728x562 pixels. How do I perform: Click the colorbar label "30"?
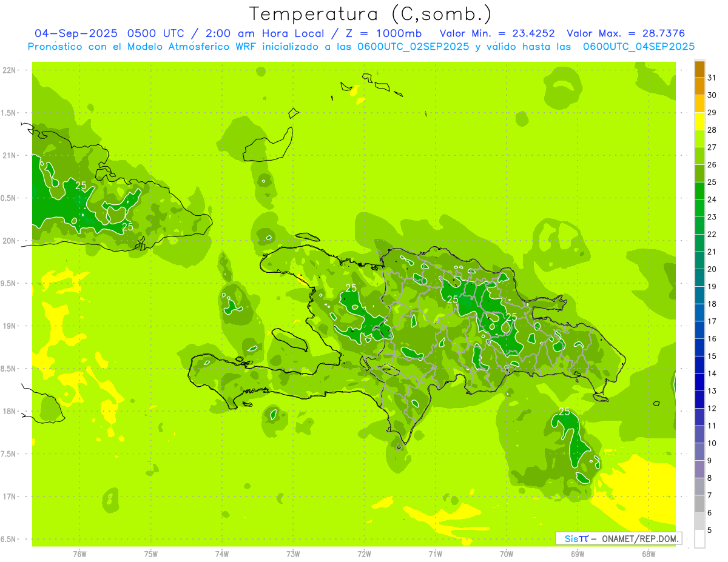pos(712,95)
